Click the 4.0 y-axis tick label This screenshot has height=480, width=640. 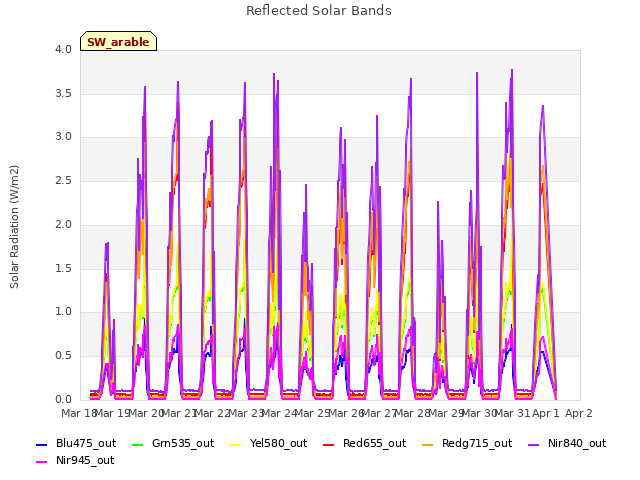63,49
